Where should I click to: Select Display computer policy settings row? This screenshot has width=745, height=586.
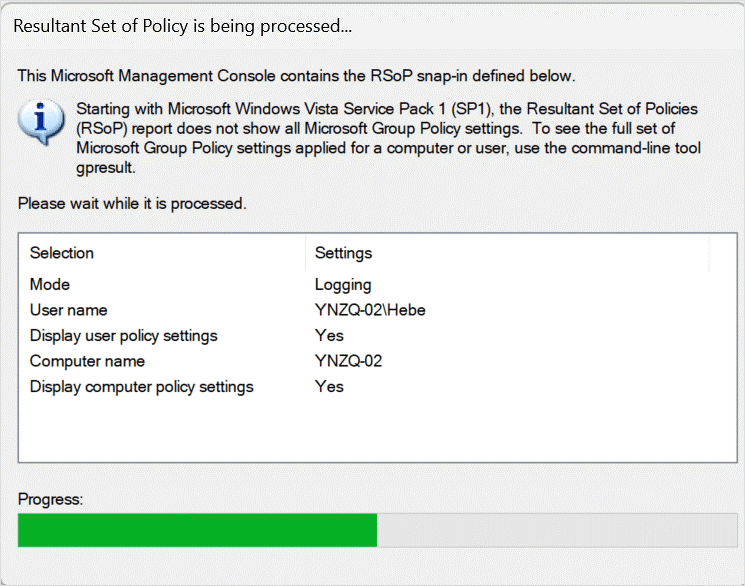(378, 386)
